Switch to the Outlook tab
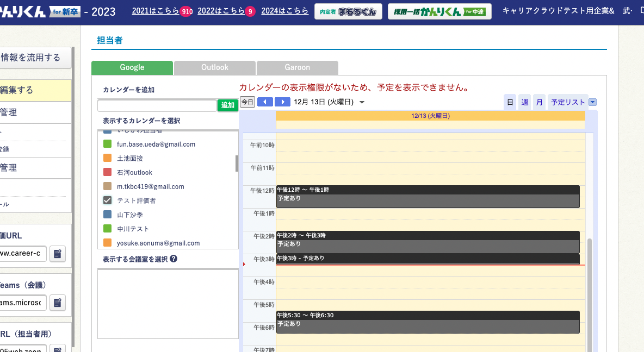This screenshot has height=352, width=644. coord(215,68)
